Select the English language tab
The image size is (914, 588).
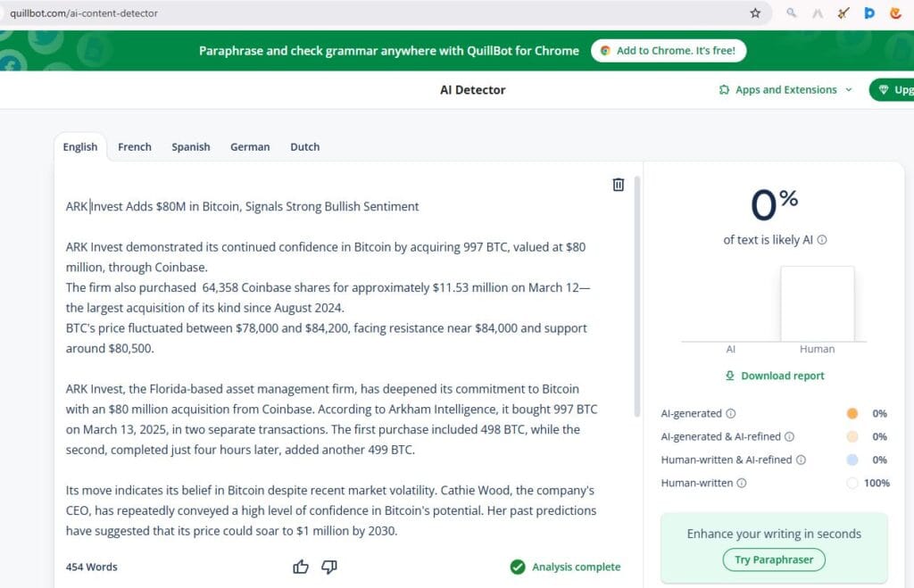(80, 147)
